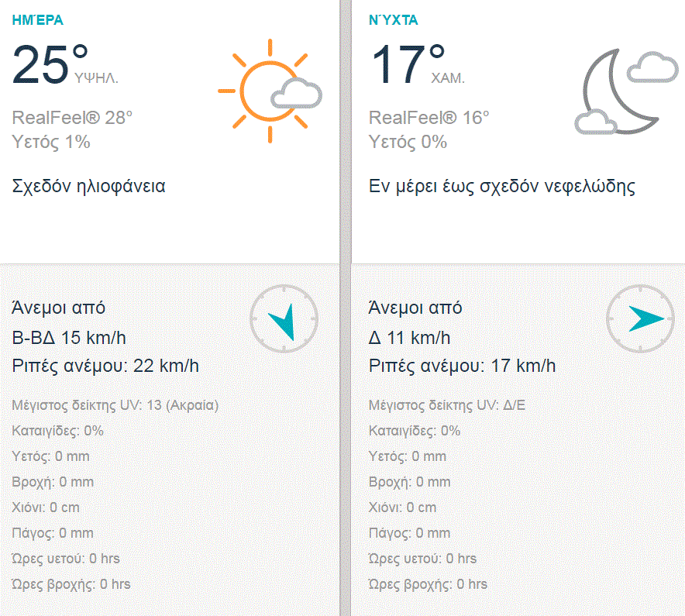Click the Δ 11 km/h wind text
Viewport: 685px width, 616px height.
click(409, 338)
